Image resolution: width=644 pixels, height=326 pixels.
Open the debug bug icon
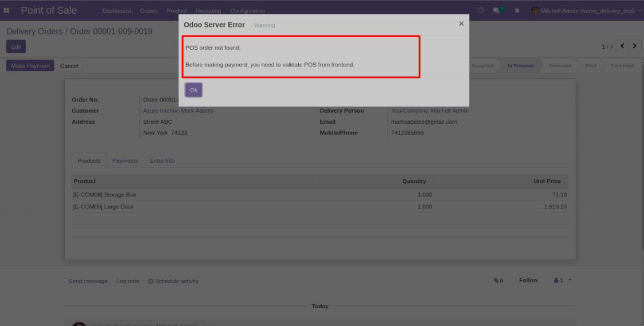517,10
